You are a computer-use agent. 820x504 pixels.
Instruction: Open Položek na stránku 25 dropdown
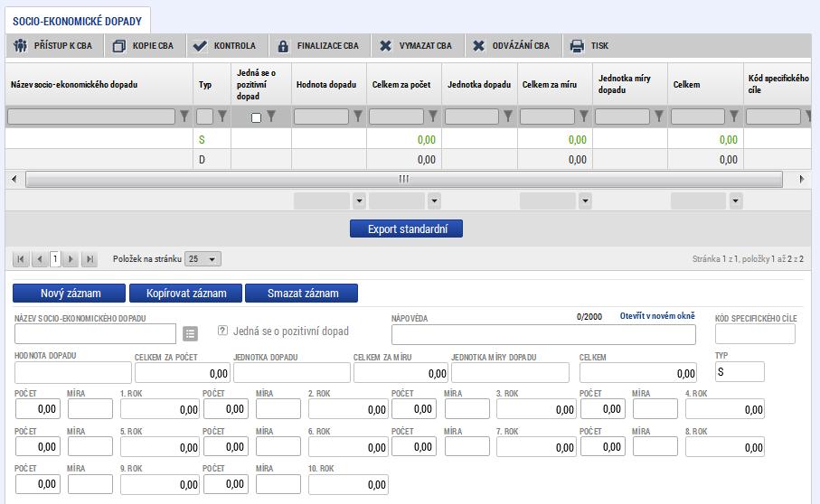point(203,259)
